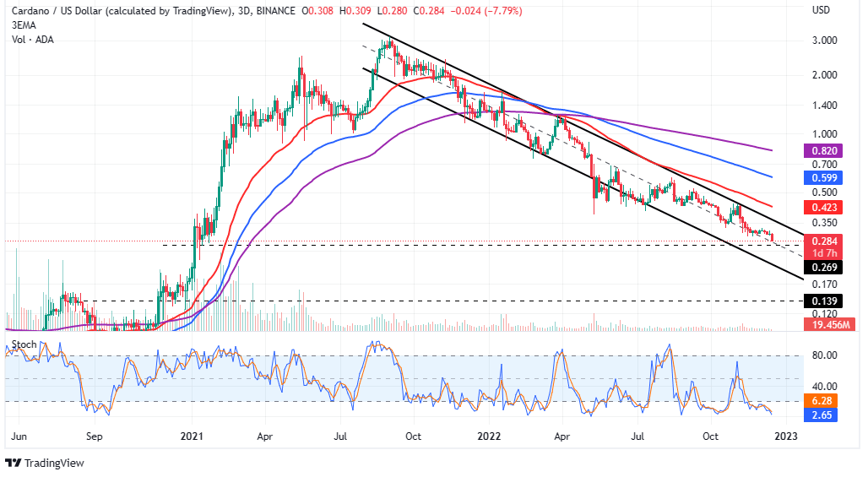
Task: Click the 19.456M volume label
Action: 830,324
